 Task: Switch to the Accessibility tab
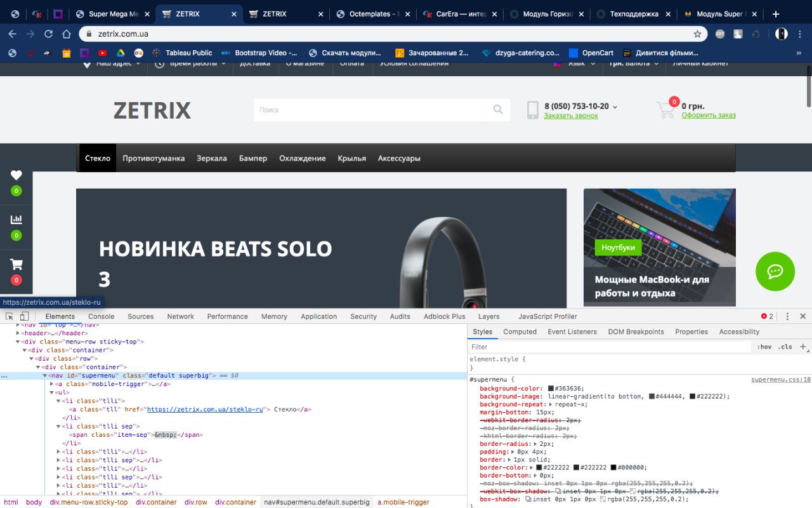pos(739,331)
